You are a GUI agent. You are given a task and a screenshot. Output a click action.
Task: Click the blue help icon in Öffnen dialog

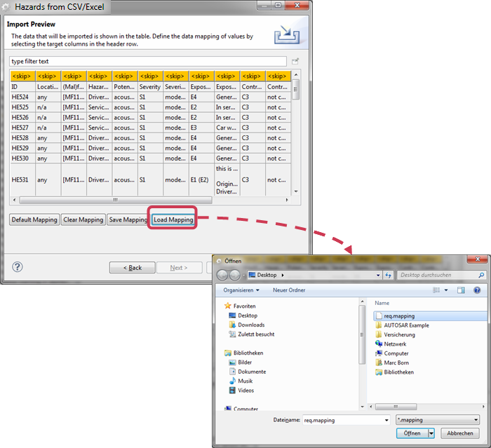[477, 290]
